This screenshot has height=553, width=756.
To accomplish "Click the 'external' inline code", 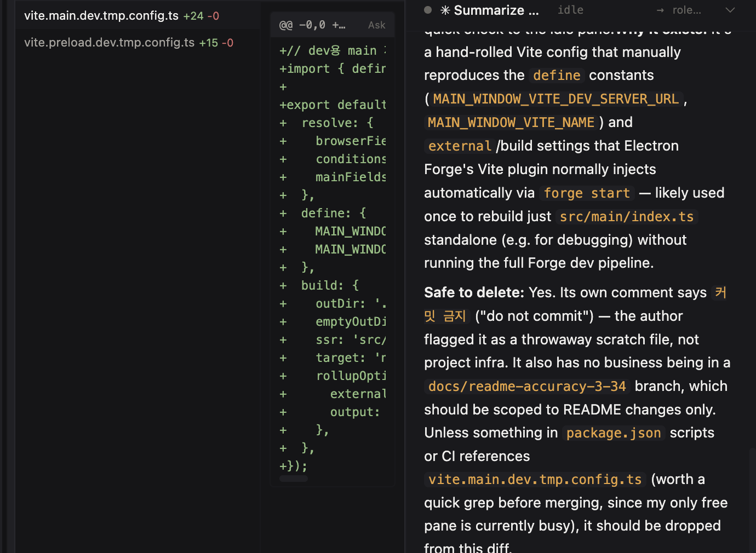I will pos(460,146).
